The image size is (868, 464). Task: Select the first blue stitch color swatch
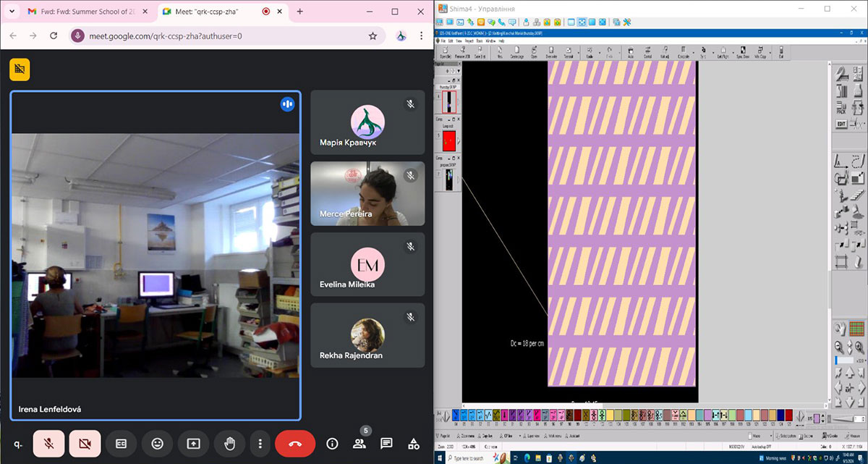[x=456, y=416]
